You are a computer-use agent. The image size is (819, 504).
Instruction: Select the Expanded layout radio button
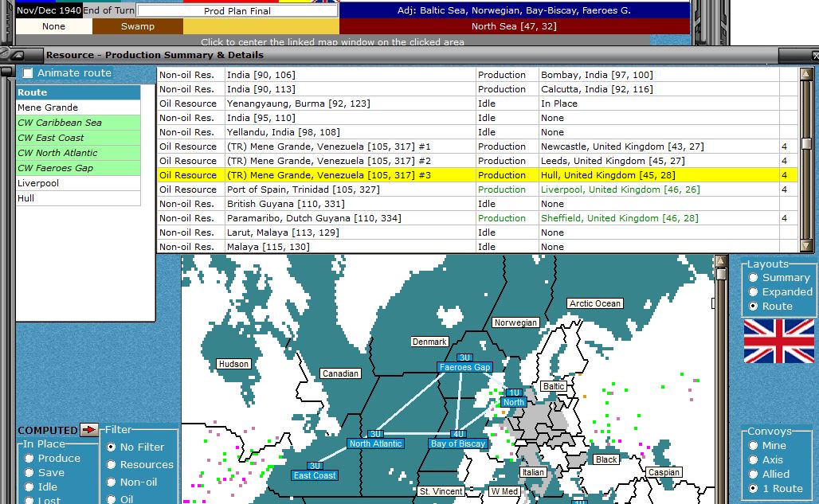click(753, 291)
